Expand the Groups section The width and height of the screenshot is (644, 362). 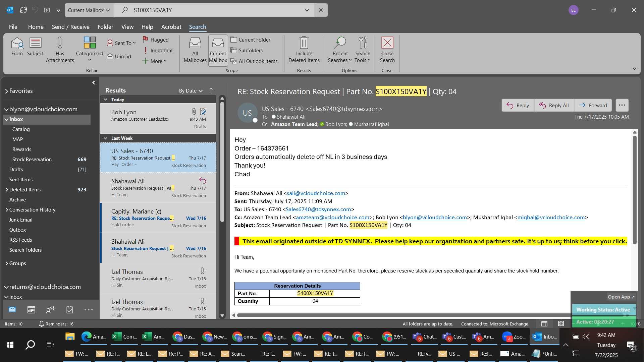point(6,263)
